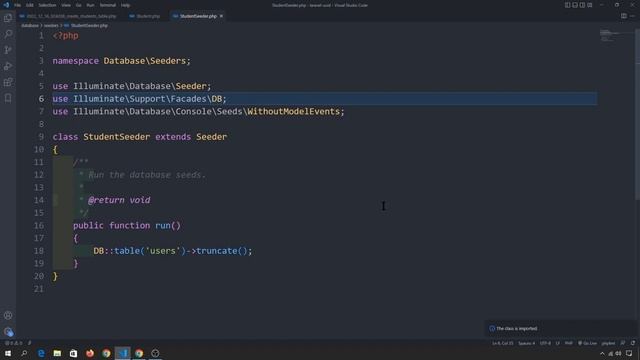This screenshot has width=640, height=360.
Task: Click the Ln, Col cursor position indicator
Action: [502, 343]
